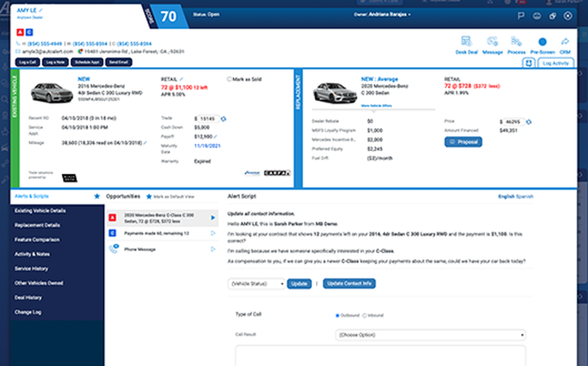Click the flag icon in the header
The width and height of the screenshot is (588, 366).
tap(521, 16)
